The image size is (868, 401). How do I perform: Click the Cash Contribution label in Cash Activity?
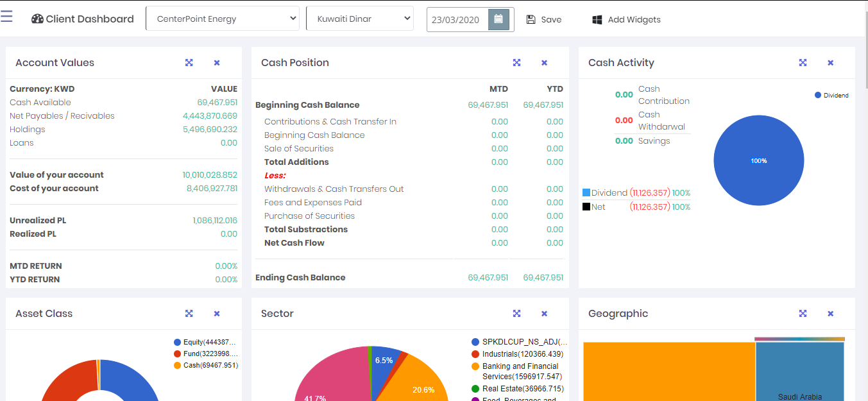pos(664,95)
